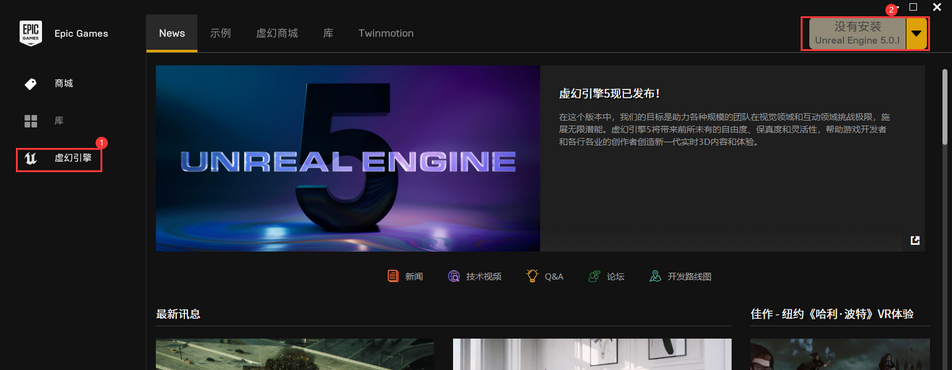Click 佳作 - 纽约《哈利·波特》VR体验 heading
952x370 pixels.
[832, 314]
